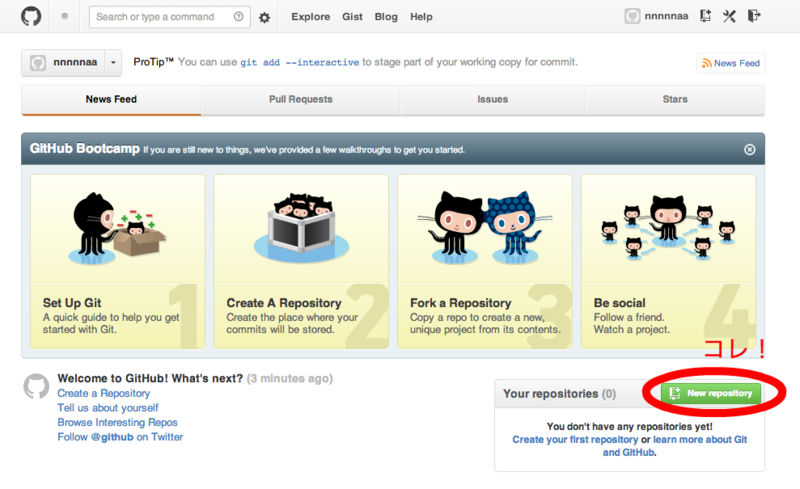Switch to the Stars tab

675,100
